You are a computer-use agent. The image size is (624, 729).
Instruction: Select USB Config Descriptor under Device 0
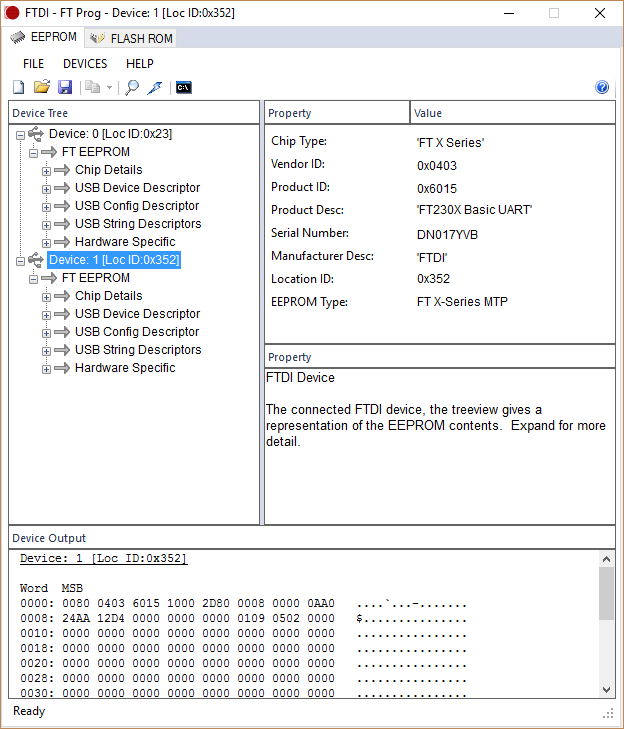click(137, 206)
